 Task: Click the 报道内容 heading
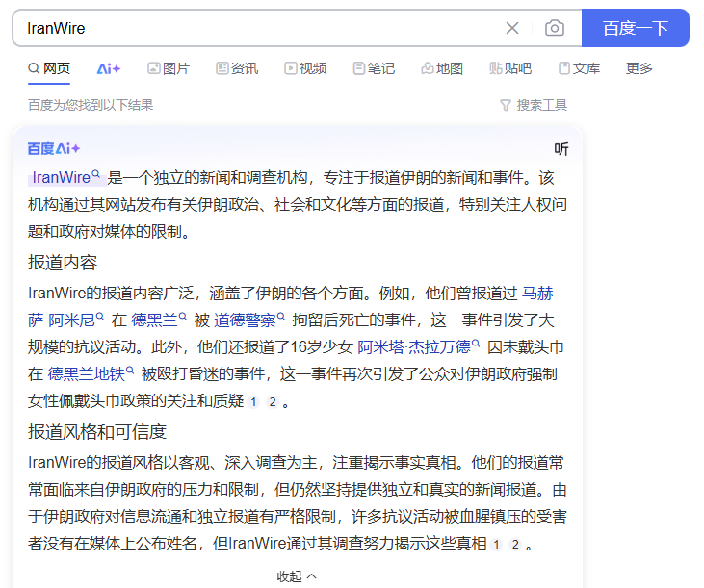[63, 263]
